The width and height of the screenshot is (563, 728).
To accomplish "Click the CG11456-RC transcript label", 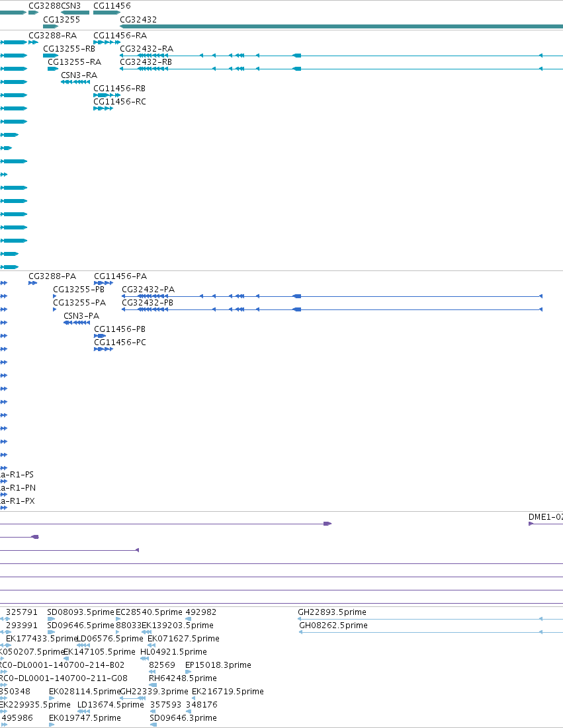I will [x=119, y=102].
